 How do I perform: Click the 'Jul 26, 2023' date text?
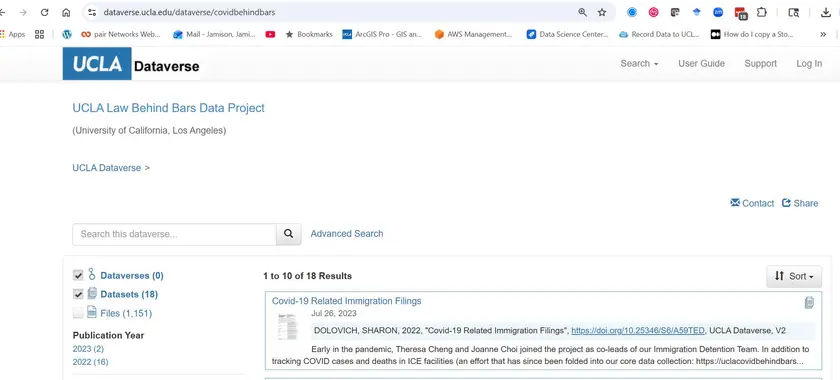[x=334, y=314]
